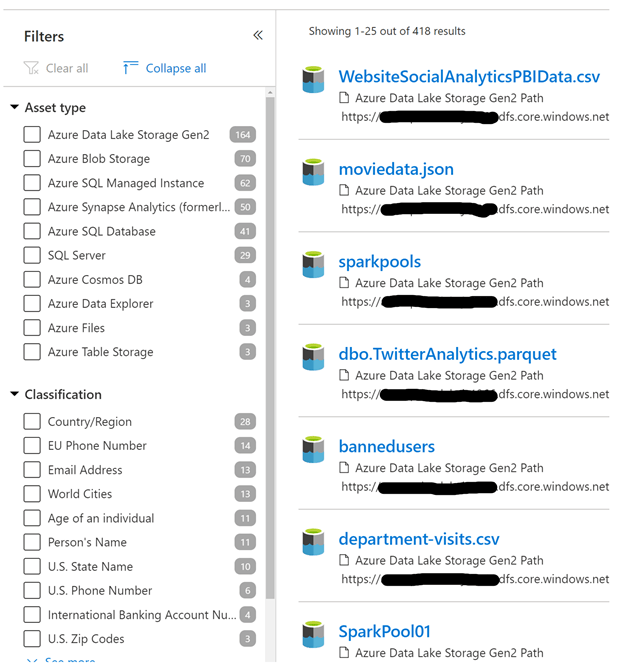Check the SQL Server asset type filter

point(32,255)
